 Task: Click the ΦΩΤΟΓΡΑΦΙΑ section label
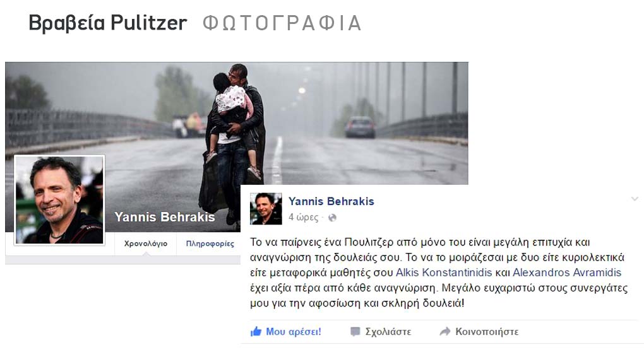pyautogui.click(x=282, y=23)
